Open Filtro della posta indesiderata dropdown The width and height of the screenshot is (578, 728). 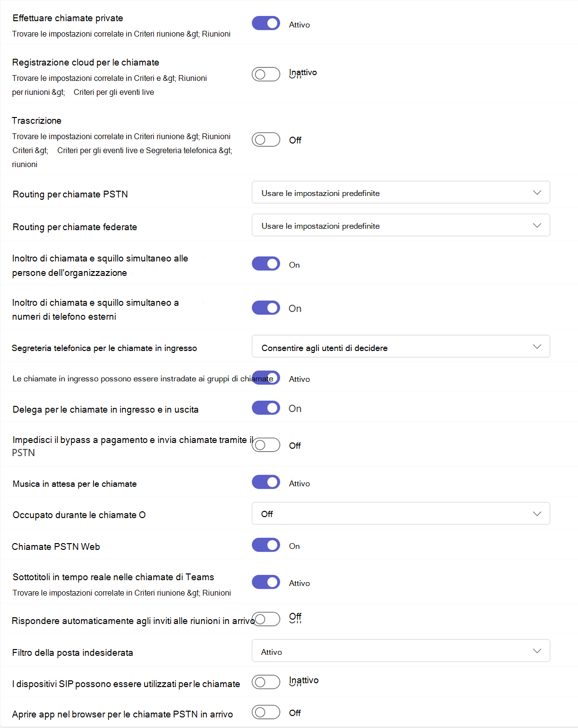pyautogui.click(x=400, y=651)
